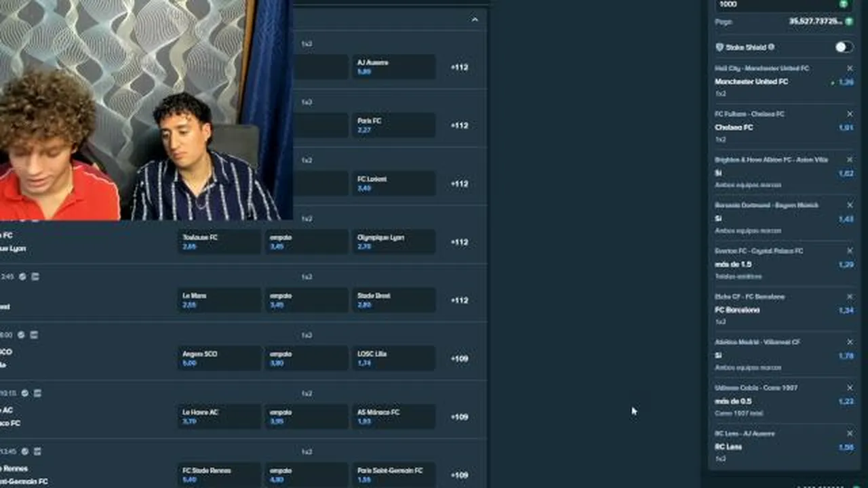
Task: Bet on Olympique Lyon to win
Action: click(393, 241)
